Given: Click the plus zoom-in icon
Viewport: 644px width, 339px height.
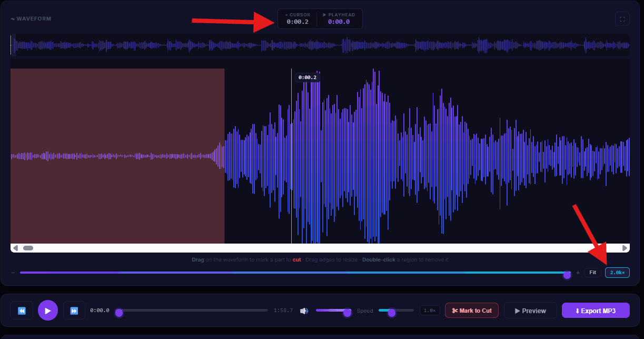Looking at the screenshot, I should 578,273.
